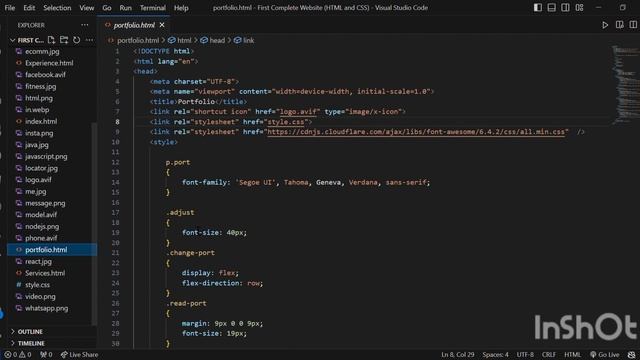Open Explorer views and more actions ellipsis

point(84,25)
